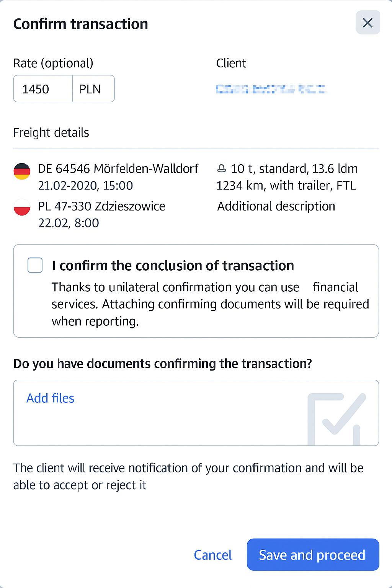Image resolution: width=392 pixels, height=588 pixels.
Task: Click the Polish flag icon
Action: pos(22,207)
